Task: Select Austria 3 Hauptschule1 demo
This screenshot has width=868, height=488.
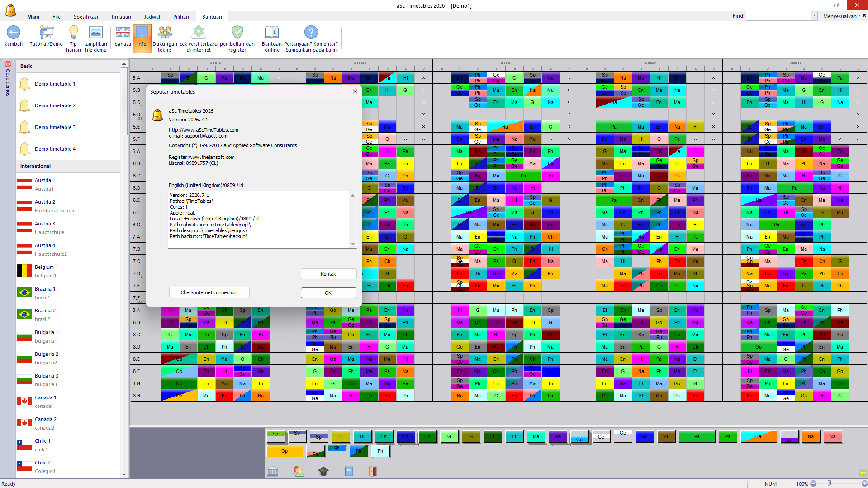Action: (x=69, y=228)
